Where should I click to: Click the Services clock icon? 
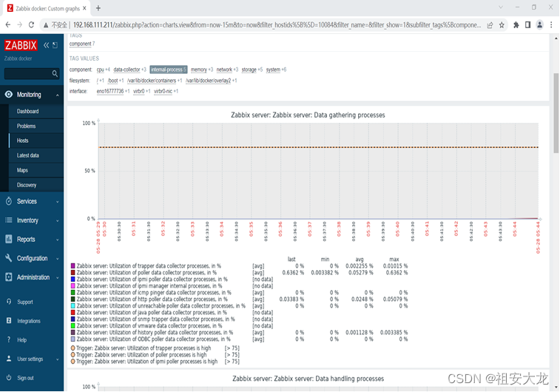tap(9, 201)
